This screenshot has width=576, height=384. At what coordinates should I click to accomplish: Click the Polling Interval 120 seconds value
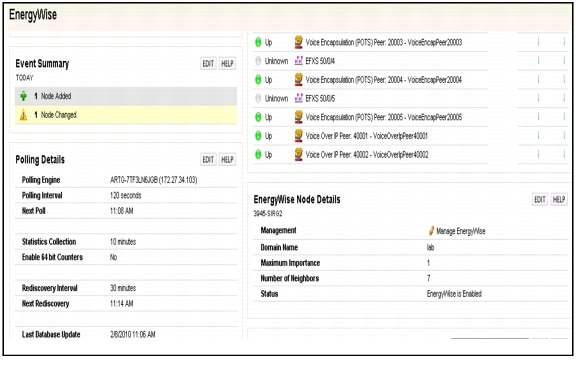click(126, 195)
